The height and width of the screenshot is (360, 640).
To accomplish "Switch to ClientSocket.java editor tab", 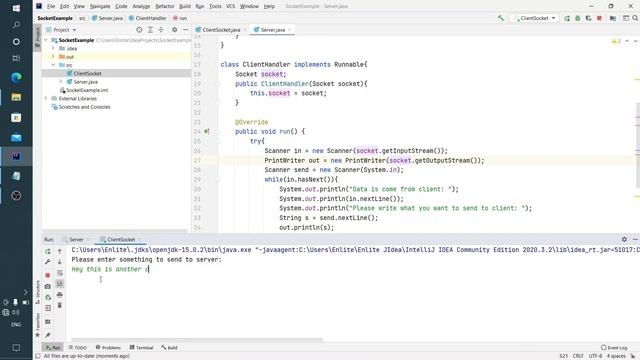I will pos(221,30).
